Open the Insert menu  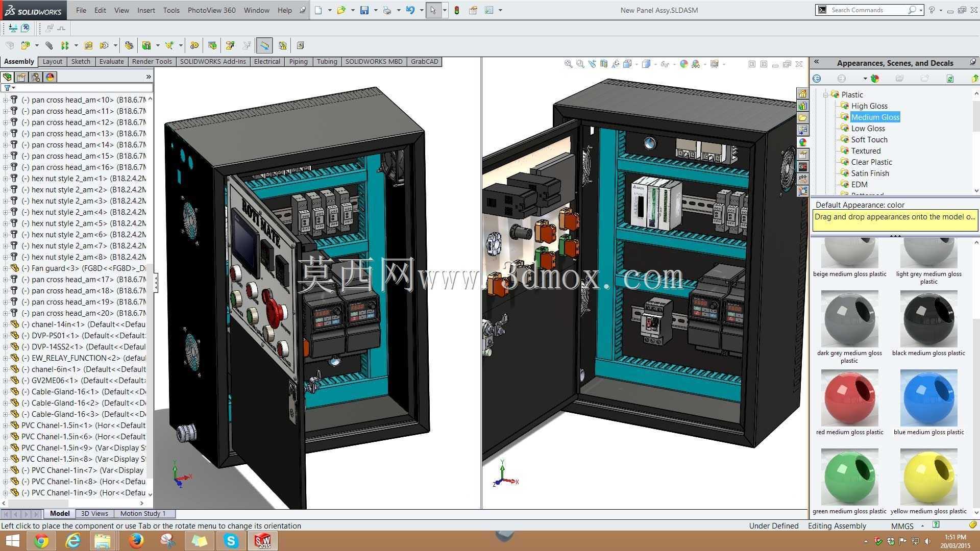pyautogui.click(x=146, y=10)
